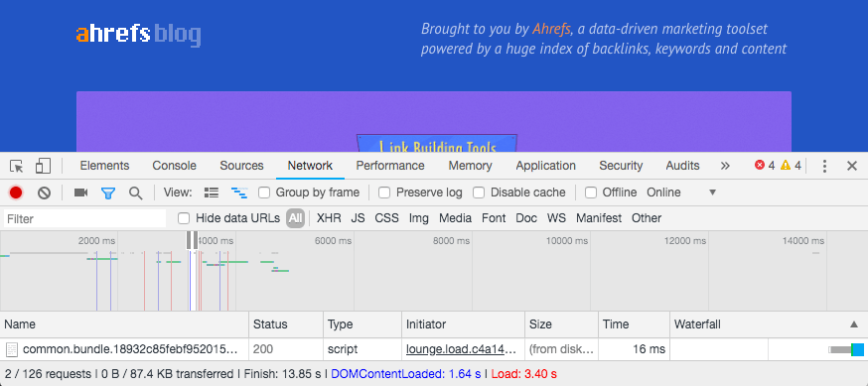
Task: Select the common.bundle request row name
Action: (x=130, y=349)
